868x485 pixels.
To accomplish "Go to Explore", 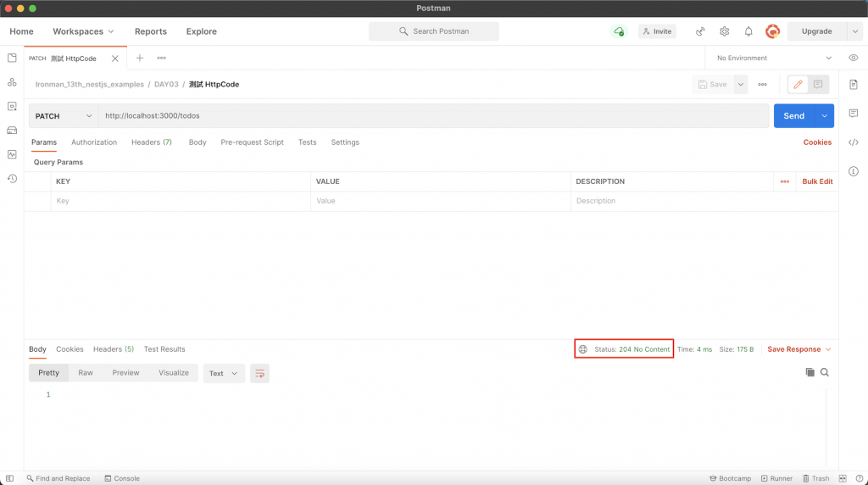I will [202, 31].
